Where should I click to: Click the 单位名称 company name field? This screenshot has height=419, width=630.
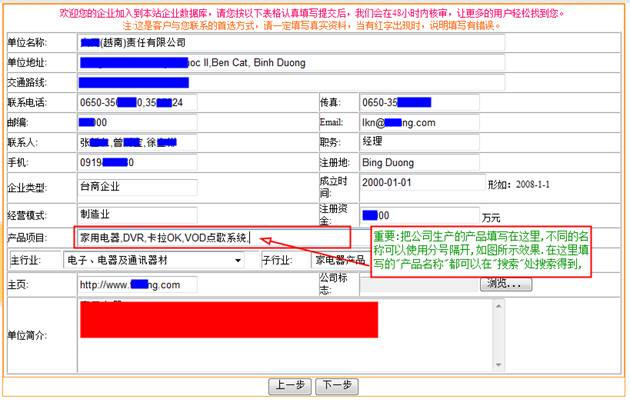290,44
